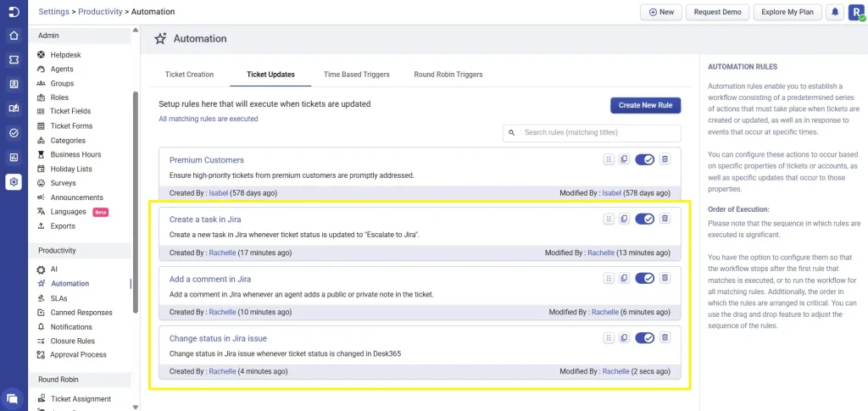Image resolution: width=868 pixels, height=411 pixels.
Task: Open the user profile avatar R
Action: tap(856, 12)
